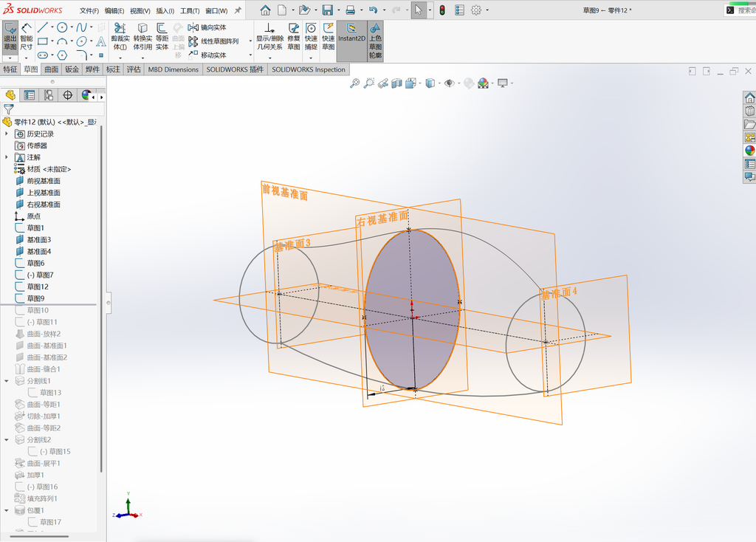This screenshot has width=756, height=542.
Task: Click the 剪裁实体 Trim Entities tool
Action: tap(120, 37)
